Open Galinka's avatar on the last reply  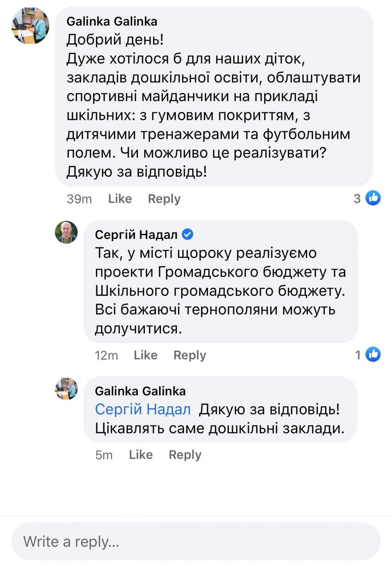click(66, 389)
